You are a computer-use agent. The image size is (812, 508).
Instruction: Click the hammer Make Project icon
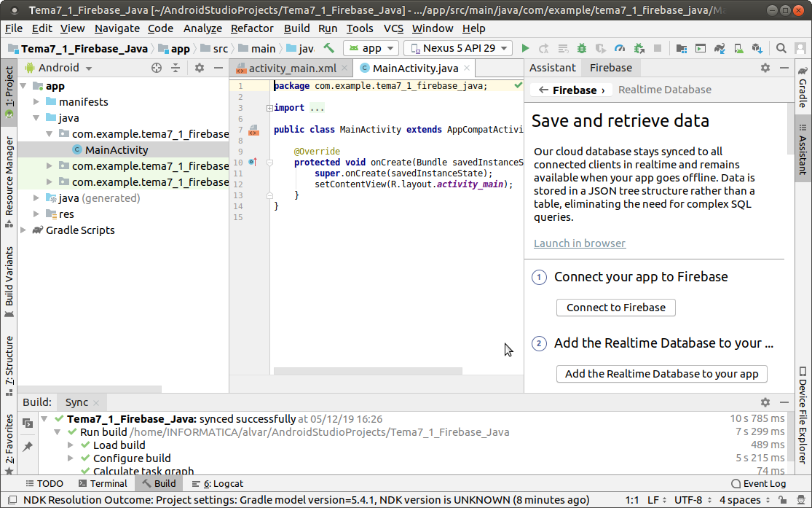329,48
